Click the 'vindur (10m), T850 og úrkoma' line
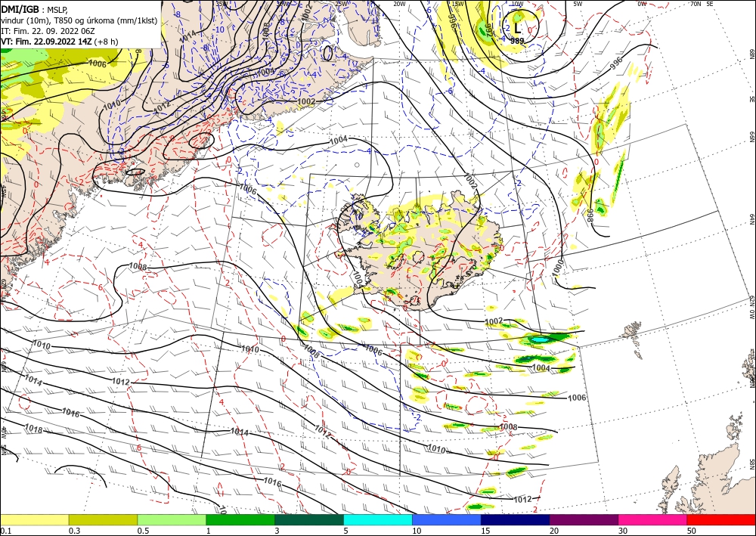 [x=79, y=20]
